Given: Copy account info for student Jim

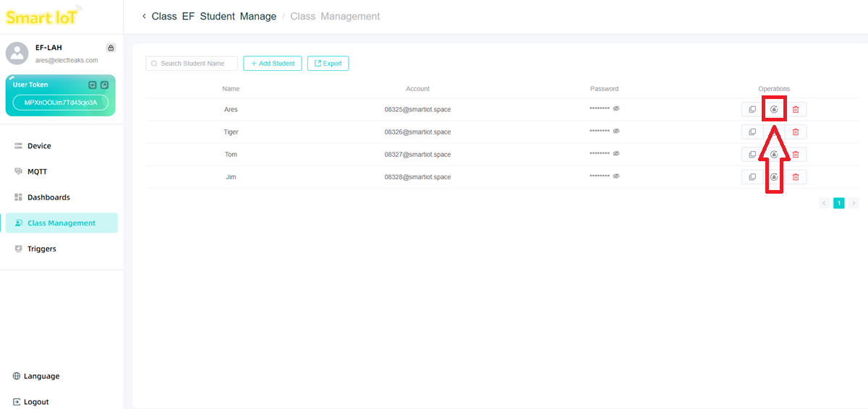Looking at the screenshot, I should [752, 177].
